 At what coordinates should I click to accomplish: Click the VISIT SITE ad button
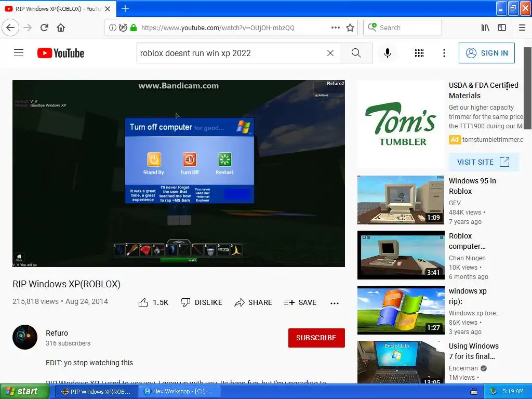point(484,162)
